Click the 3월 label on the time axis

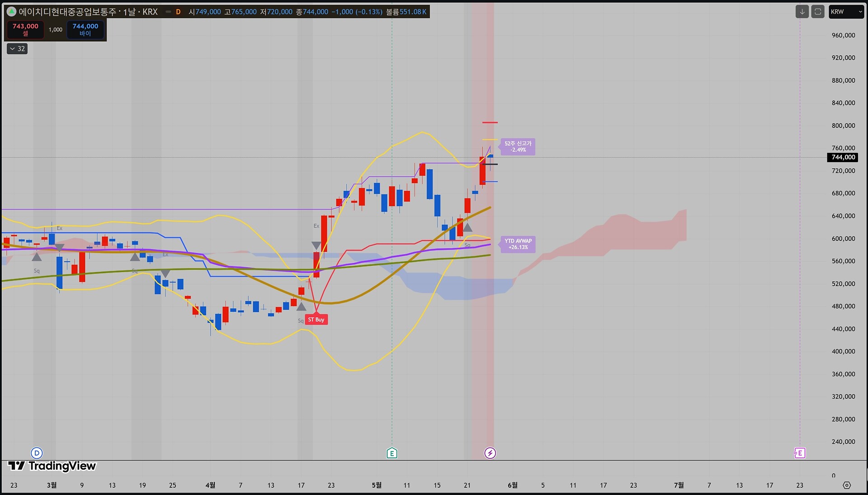click(x=52, y=485)
